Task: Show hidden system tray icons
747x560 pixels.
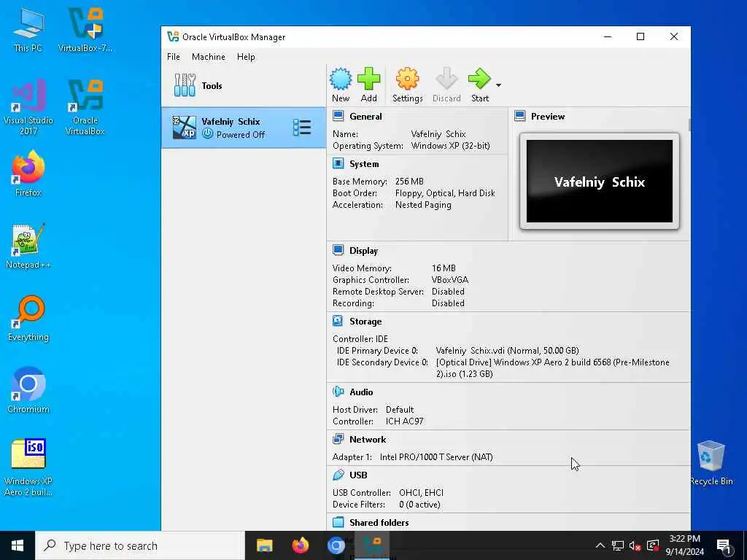Action: (600, 545)
